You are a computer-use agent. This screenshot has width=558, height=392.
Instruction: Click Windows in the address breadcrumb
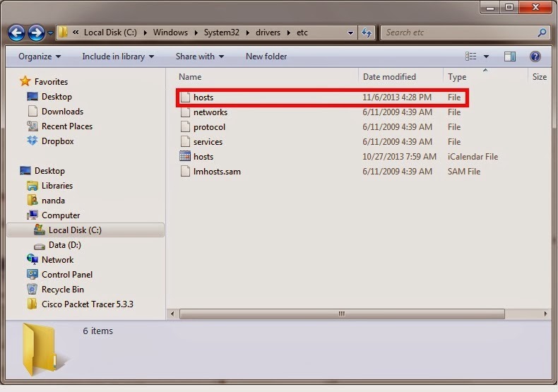[170, 32]
